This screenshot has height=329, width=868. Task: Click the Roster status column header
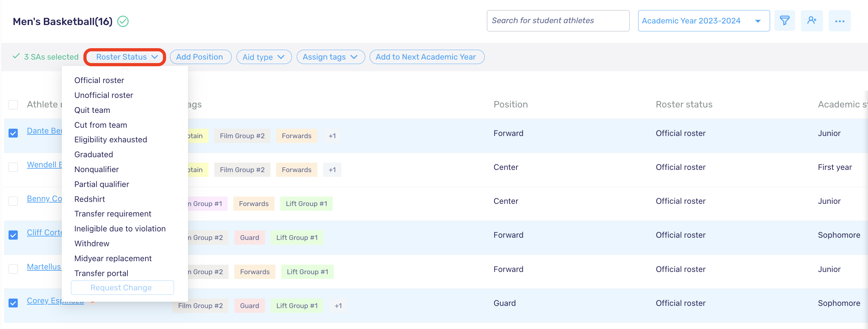coord(684,104)
